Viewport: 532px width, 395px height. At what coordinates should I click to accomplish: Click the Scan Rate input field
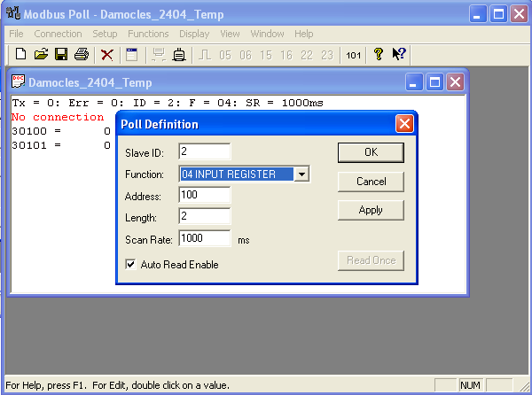[x=205, y=238]
